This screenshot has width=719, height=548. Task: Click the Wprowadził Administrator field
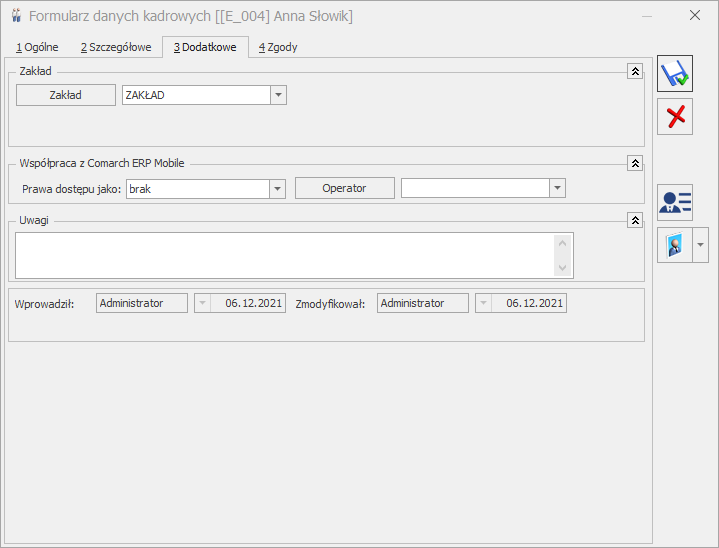(142, 303)
